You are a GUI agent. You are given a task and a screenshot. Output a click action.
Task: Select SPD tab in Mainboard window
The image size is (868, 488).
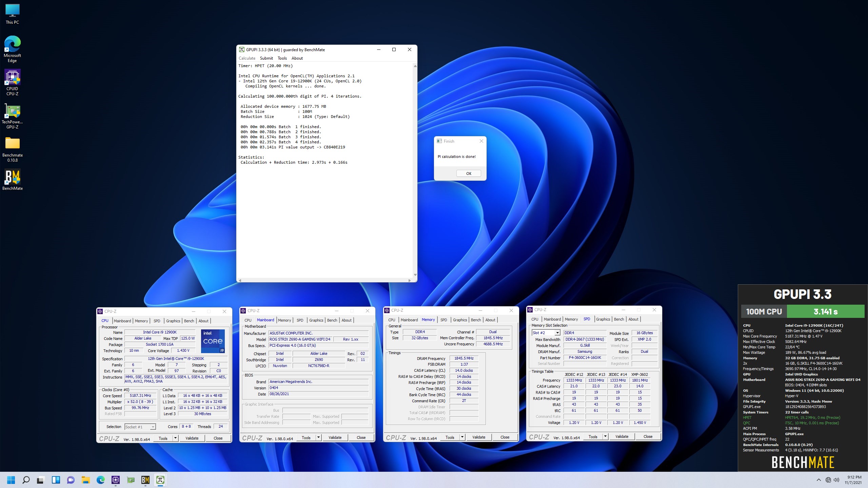point(300,320)
